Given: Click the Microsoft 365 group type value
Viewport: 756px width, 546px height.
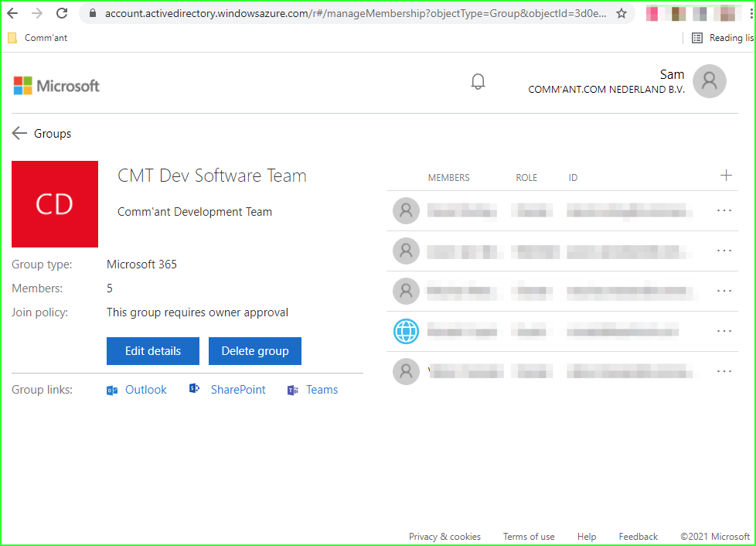Looking at the screenshot, I should coord(141,264).
